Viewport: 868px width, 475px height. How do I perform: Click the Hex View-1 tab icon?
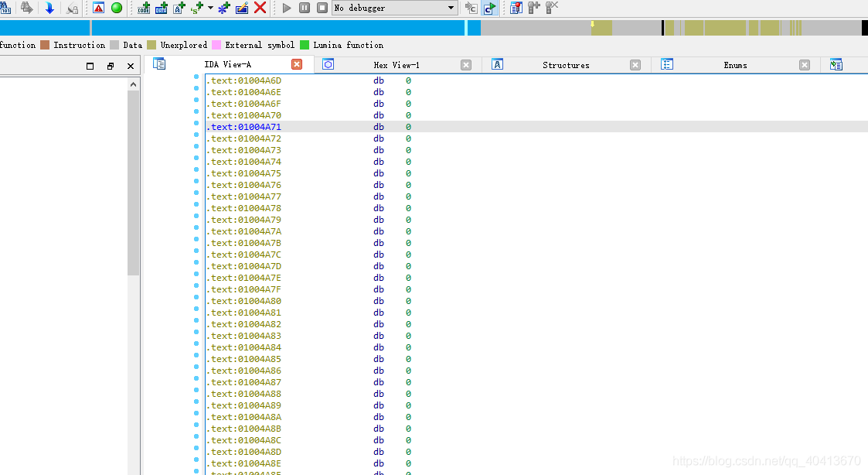point(328,64)
